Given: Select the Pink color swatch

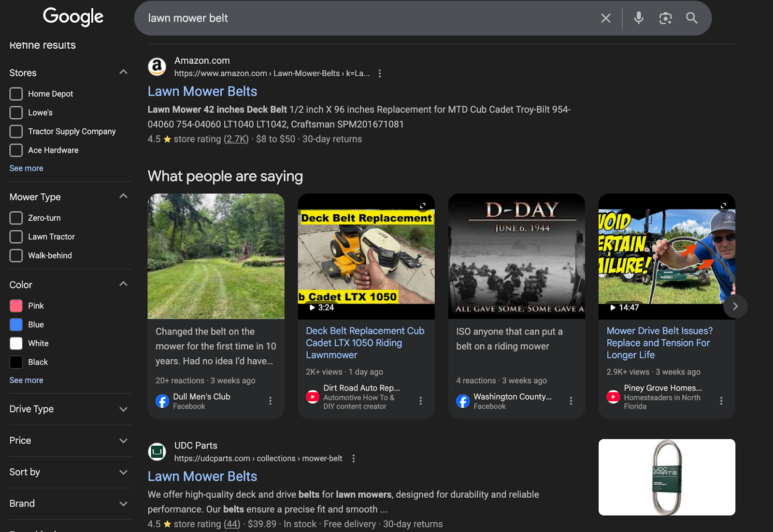Looking at the screenshot, I should 16,306.
